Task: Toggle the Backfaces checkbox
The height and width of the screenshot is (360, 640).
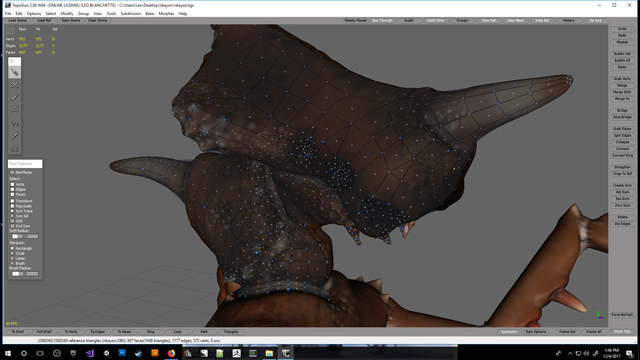Action: pos(12,172)
